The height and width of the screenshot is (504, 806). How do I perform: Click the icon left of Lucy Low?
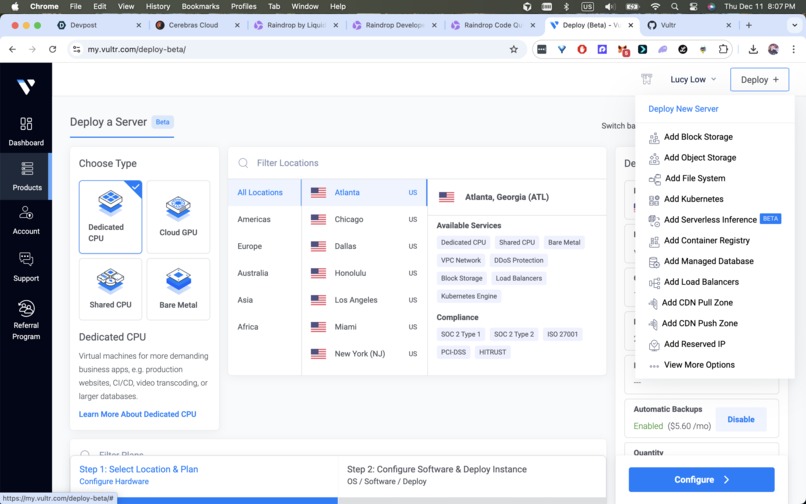click(x=647, y=79)
